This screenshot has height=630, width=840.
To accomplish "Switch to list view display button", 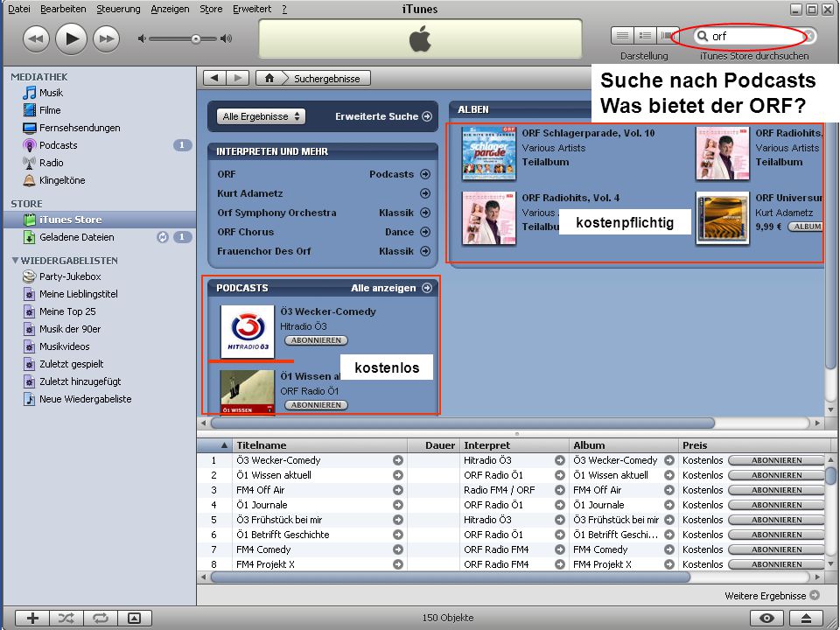I will pyautogui.click(x=622, y=36).
